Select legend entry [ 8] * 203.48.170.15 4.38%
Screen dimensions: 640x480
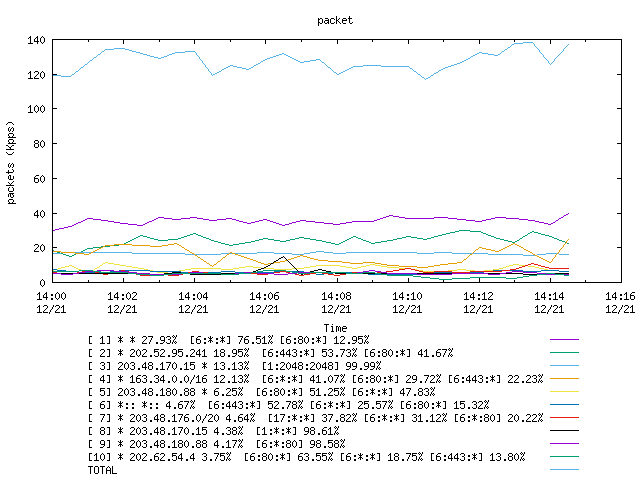click(213, 431)
